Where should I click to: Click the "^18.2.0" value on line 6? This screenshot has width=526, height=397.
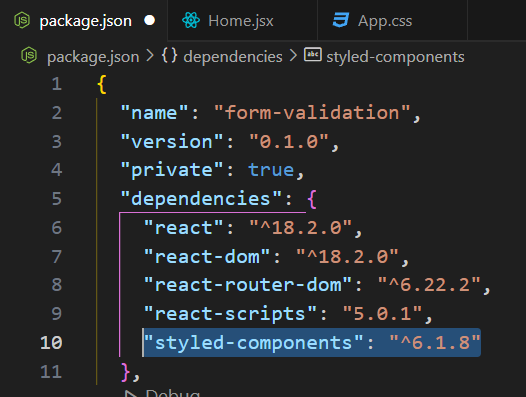pos(301,228)
